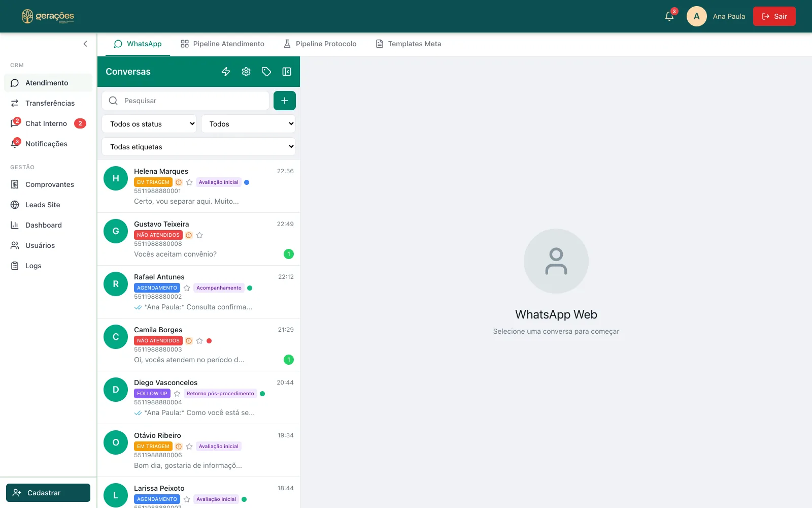The height and width of the screenshot is (508, 812).
Task: Open the Pipeline Protocolo tab
Action: (x=320, y=44)
